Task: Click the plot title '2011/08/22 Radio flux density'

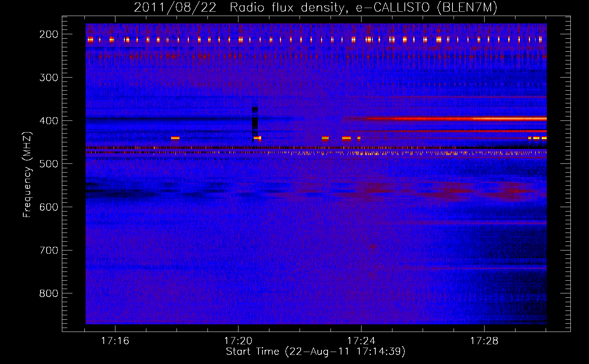Action: click(x=316, y=8)
